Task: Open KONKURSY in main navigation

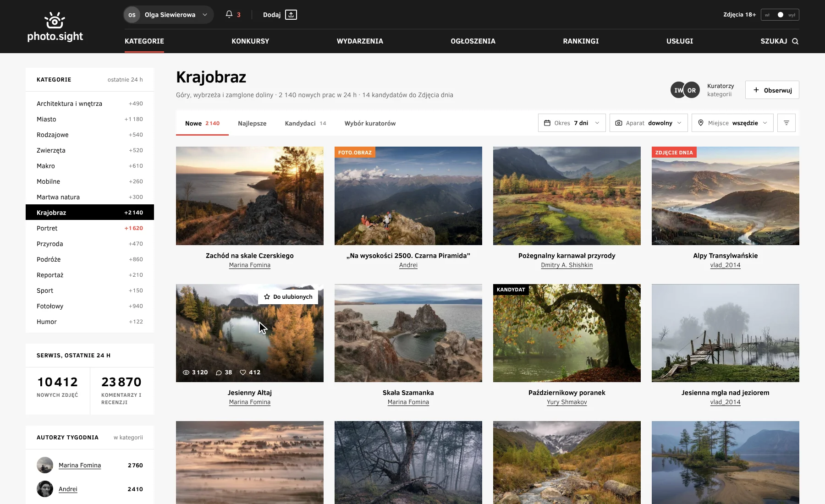Action: pyautogui.click(x=250, y=41)
